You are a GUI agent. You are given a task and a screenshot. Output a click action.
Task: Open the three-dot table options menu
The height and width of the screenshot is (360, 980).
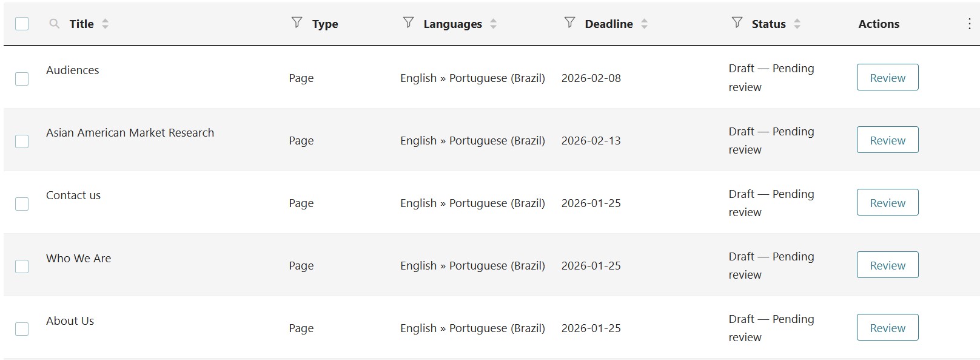coord(969,24)
